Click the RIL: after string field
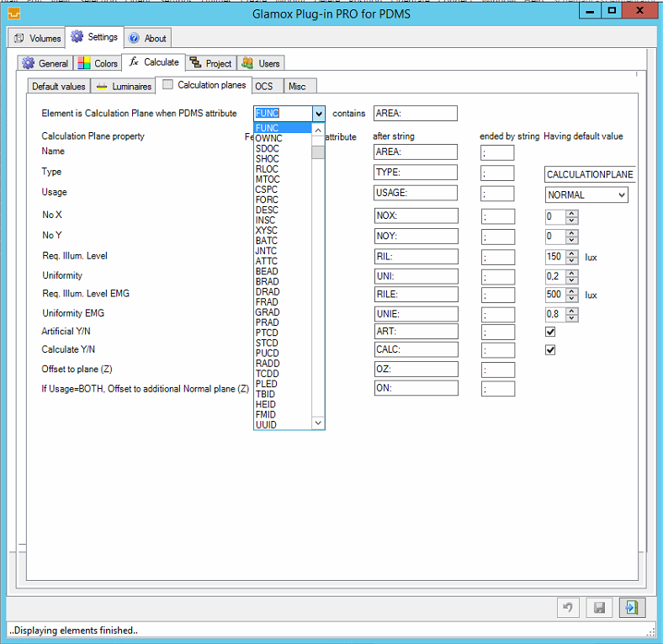This screenshot has height=644, width=663. (x=416, y=257)
